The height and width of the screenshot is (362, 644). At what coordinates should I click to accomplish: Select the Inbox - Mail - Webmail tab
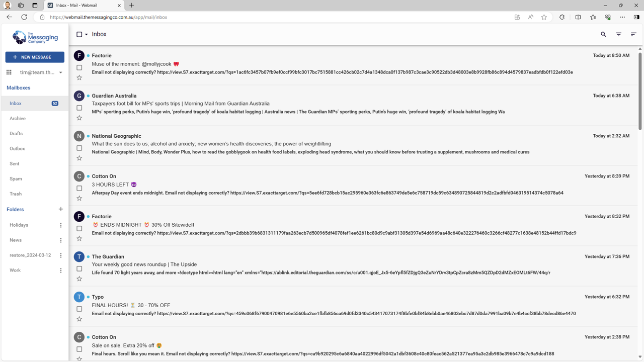[x=85, y=6]
